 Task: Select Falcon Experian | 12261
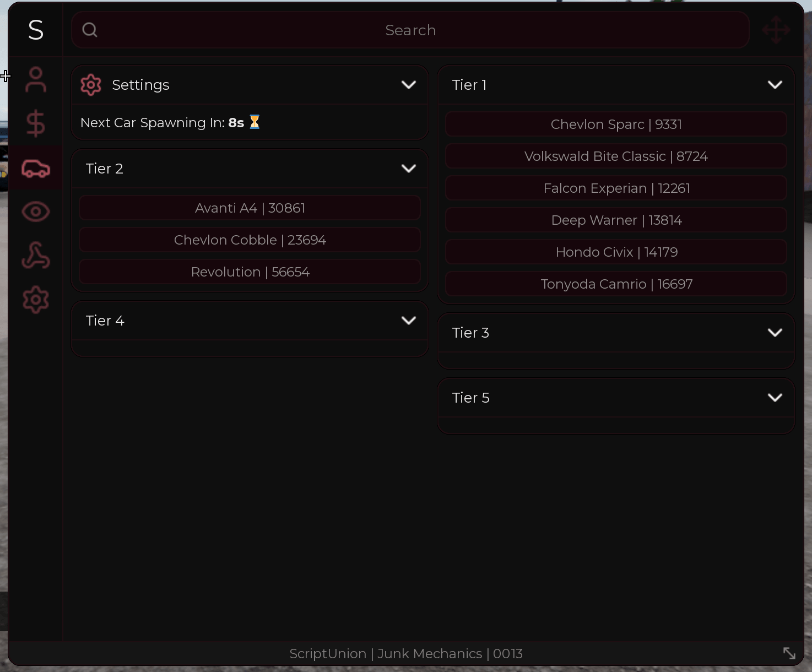pos(616,188)
